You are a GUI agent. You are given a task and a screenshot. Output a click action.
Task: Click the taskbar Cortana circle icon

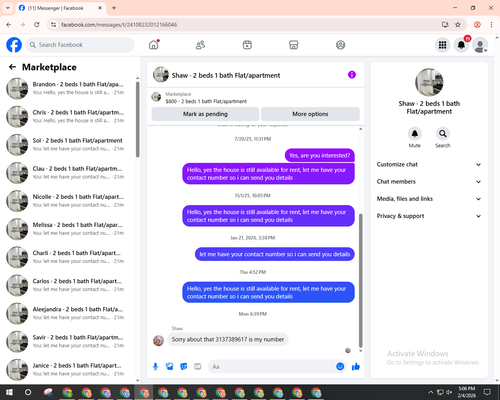click(28, 392)
